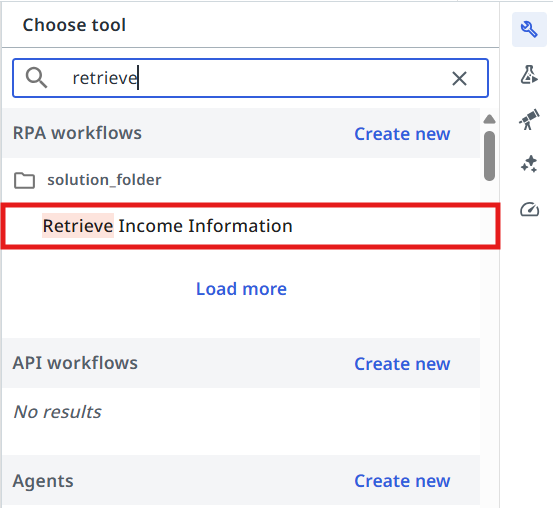Clear the search text with X icon
The height and width of the screenshot is (508, 553).
point(459,78)
